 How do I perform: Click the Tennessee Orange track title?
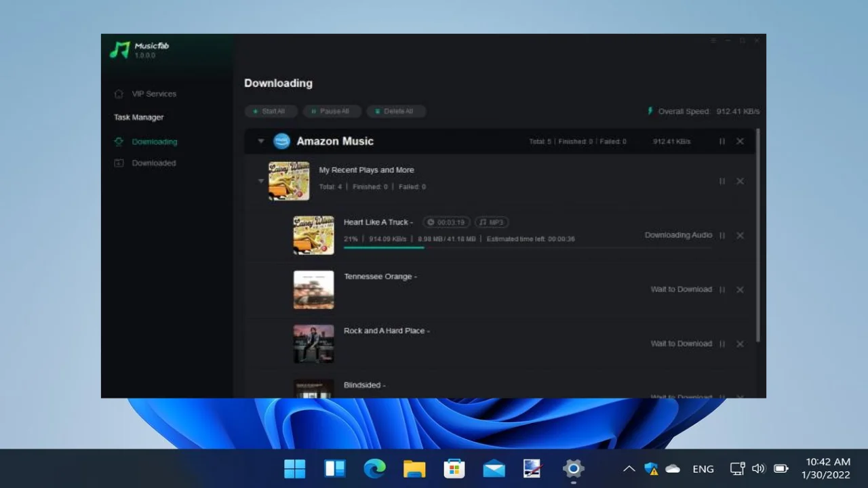tap(380, 277)
